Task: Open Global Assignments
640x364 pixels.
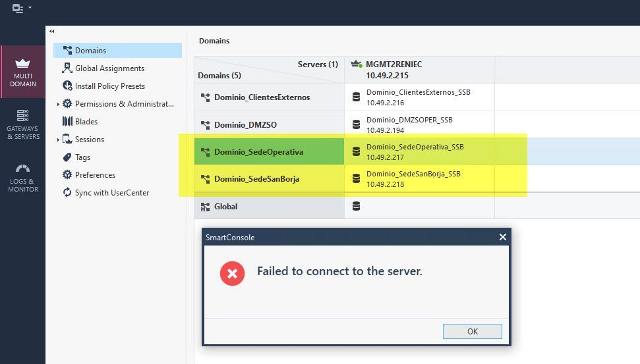Action: pyautogui.click(x=109, y=68)
